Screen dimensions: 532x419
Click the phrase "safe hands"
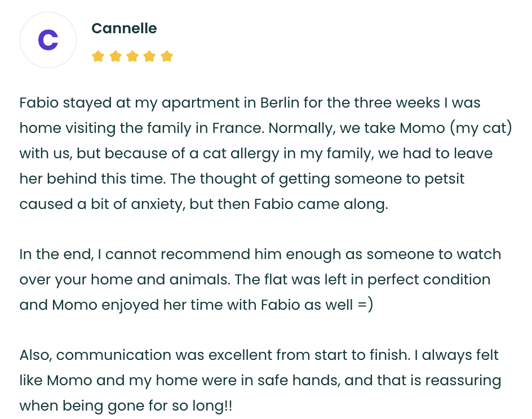click(299, 380)
